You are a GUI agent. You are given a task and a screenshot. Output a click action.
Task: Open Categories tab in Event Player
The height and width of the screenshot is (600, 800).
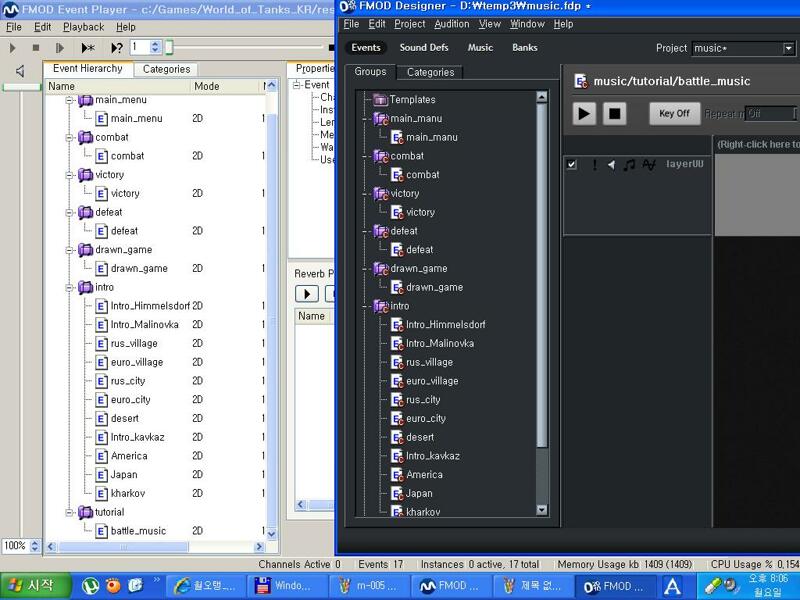point(166,69)
